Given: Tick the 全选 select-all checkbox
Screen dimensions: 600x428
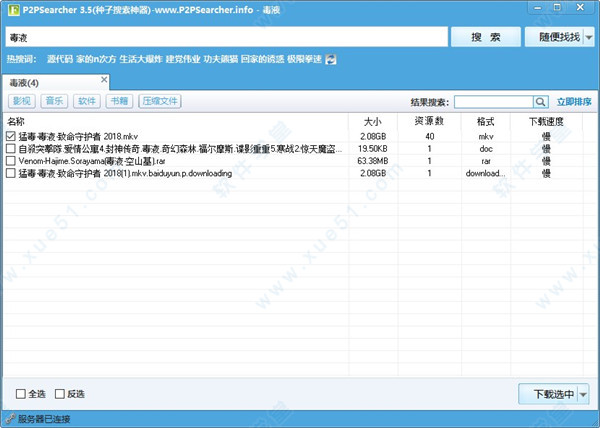Looking at the screenshot, I should [21, 394].
